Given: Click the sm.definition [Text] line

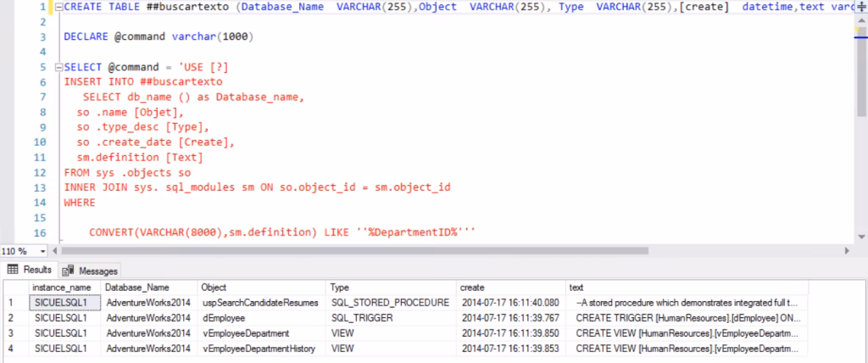Looking at the screenshot, I should pos(140,158).
